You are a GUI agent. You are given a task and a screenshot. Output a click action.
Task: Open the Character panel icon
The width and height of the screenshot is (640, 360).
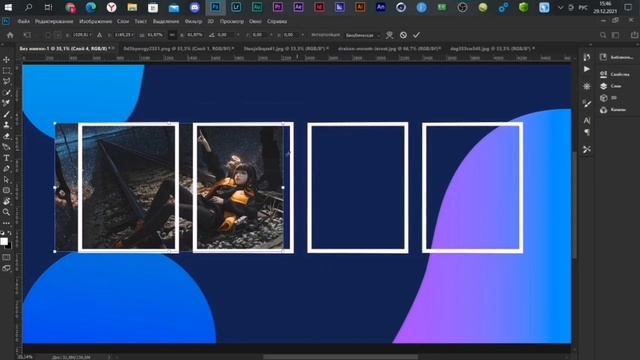point(587,121)
